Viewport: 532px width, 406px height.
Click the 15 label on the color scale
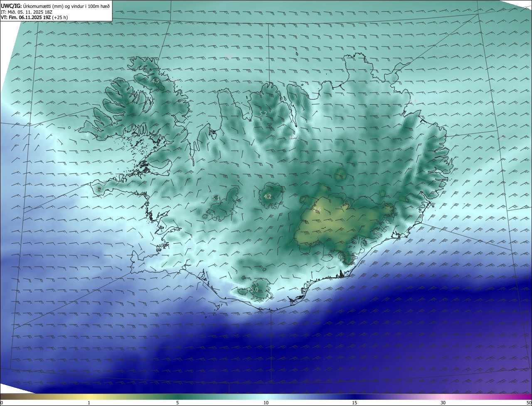355,403
